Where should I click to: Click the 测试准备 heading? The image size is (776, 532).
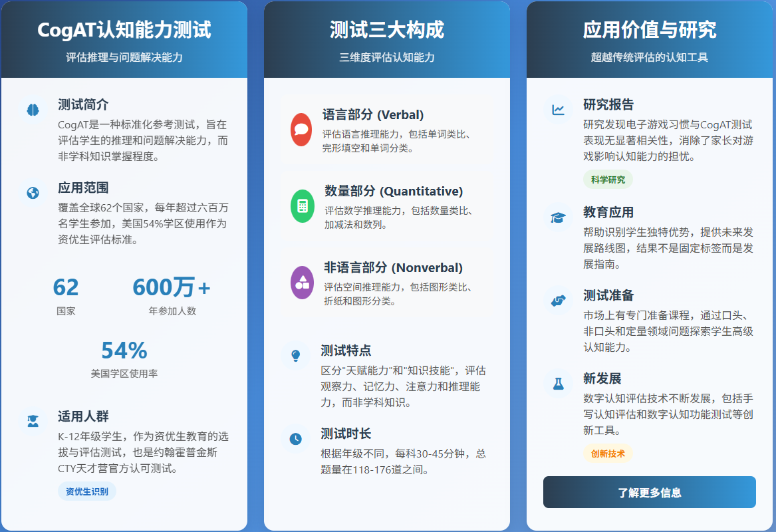click(608, 295)
